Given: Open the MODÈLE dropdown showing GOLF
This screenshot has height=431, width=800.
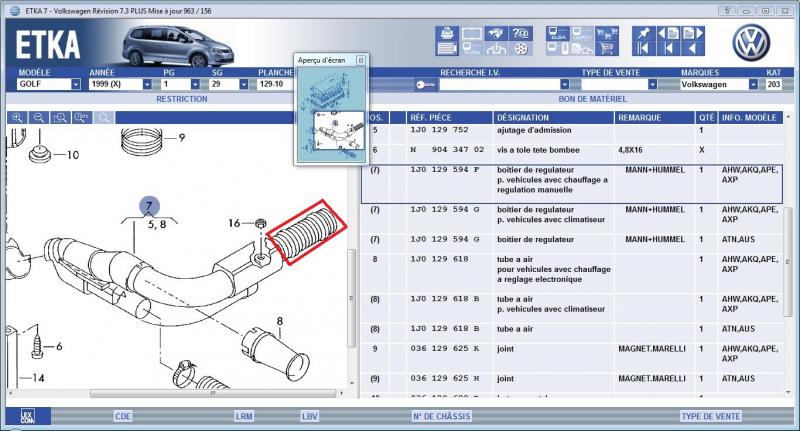Looking at the screenshot, I should pyautogui.click(x=76, y=84).
